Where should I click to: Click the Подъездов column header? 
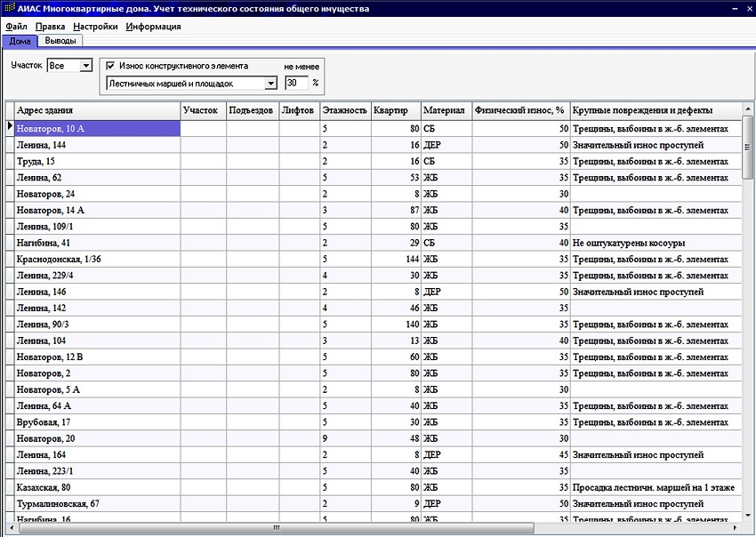(253, 110)
